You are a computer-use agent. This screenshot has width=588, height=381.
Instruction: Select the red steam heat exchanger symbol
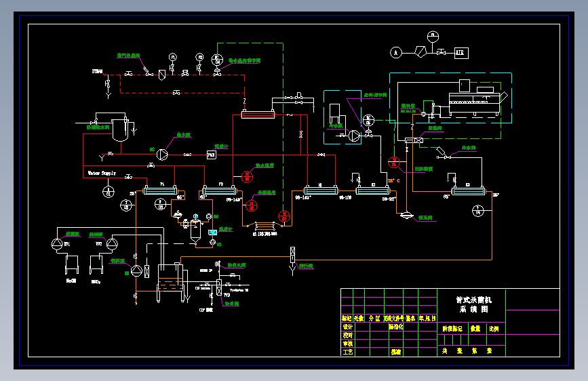tap(258, 115)
